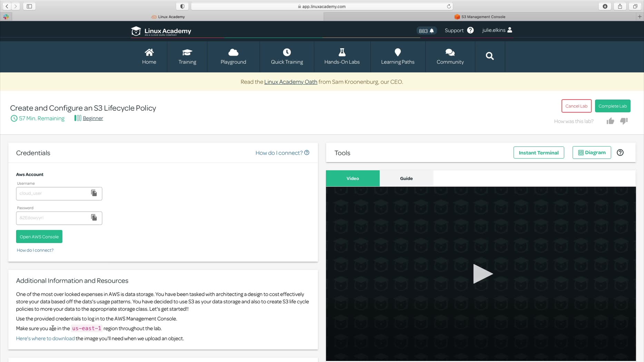This screenshot has width=644, height=362.
Task: Click the Linux Academy logo
Action: [x=161, y=31]
